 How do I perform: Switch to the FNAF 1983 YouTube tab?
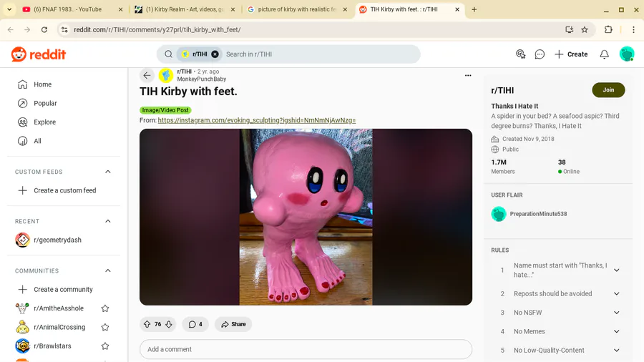[68, 9]
